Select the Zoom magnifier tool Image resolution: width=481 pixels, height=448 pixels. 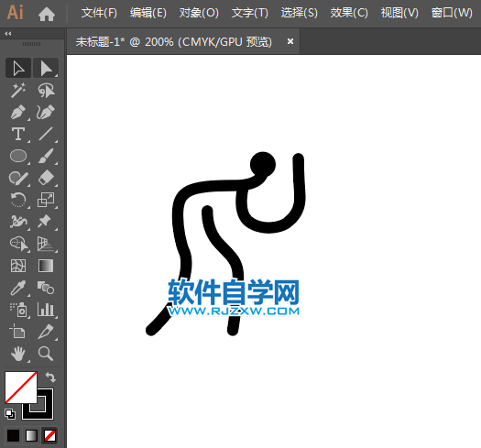tap(46, 354)
